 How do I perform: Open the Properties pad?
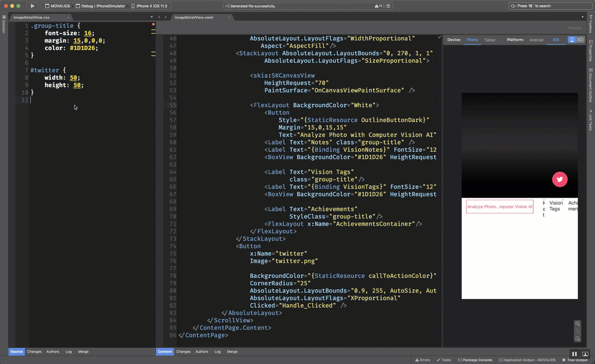pyautogui.click(x=591, y=51)
